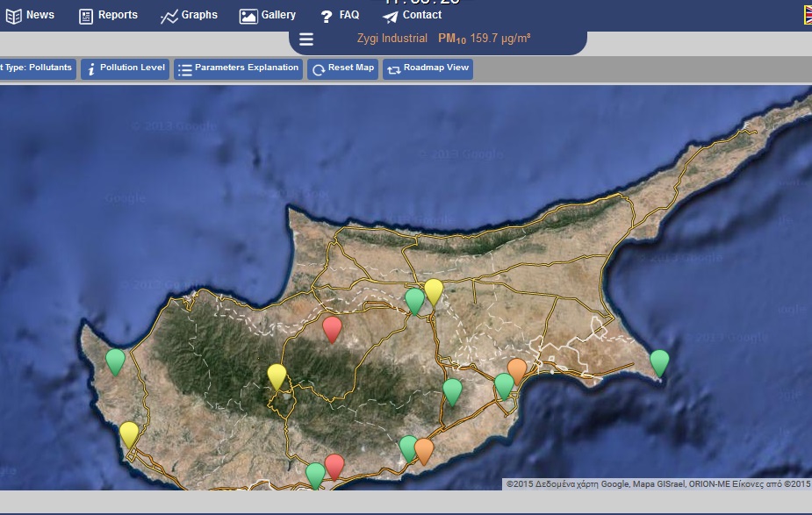Open the News page
Image resolution: width=812 pixels, height=515 pixels.
(30, 16)
